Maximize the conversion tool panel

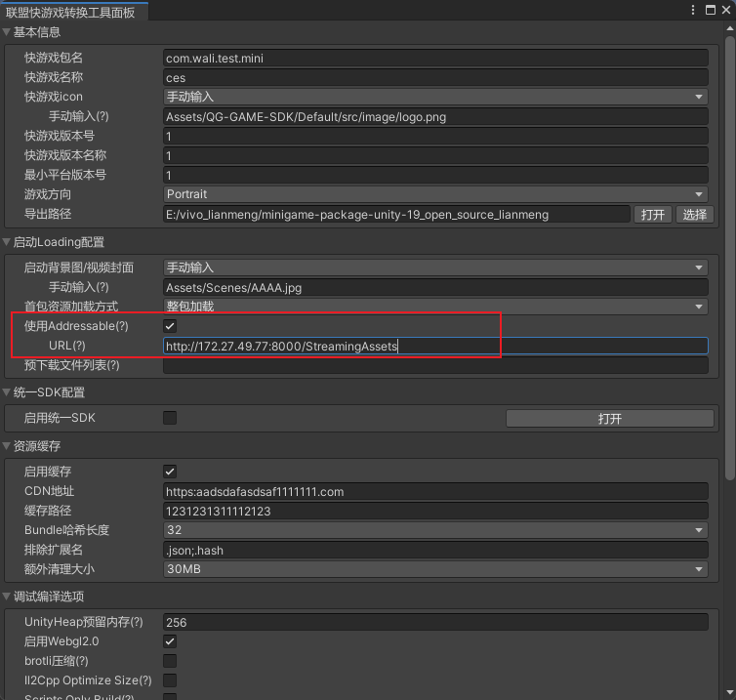coord(710,10)
